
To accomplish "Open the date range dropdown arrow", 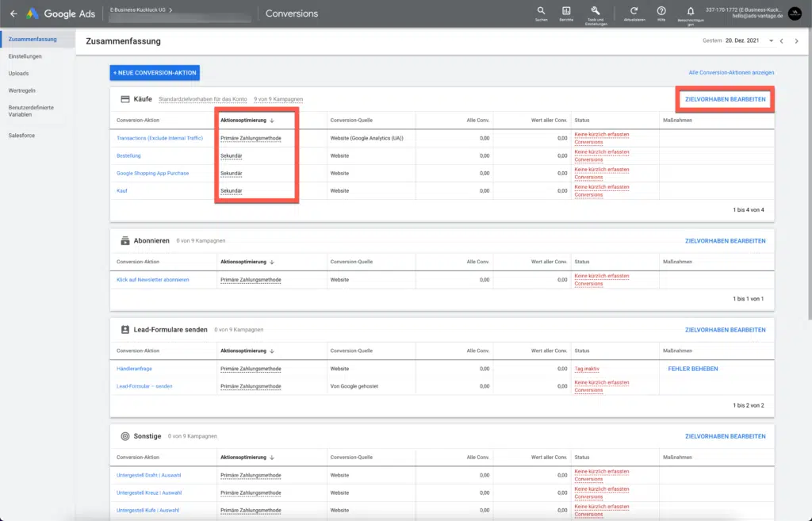I will click(771, 41).
